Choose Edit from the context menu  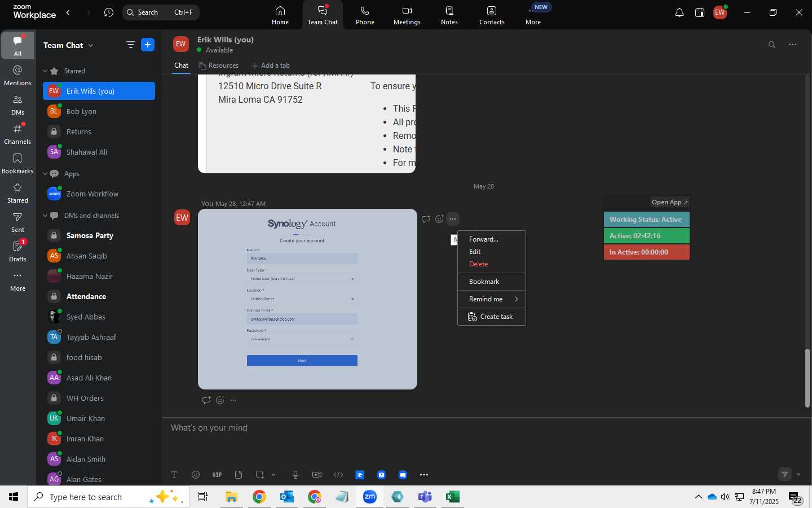pos(491,252)
